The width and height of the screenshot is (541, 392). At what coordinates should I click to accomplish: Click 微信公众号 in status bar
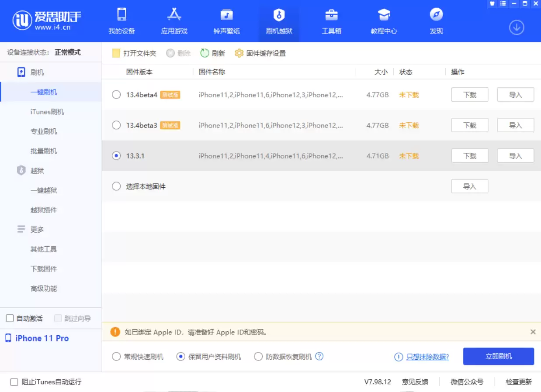(467, 382)
